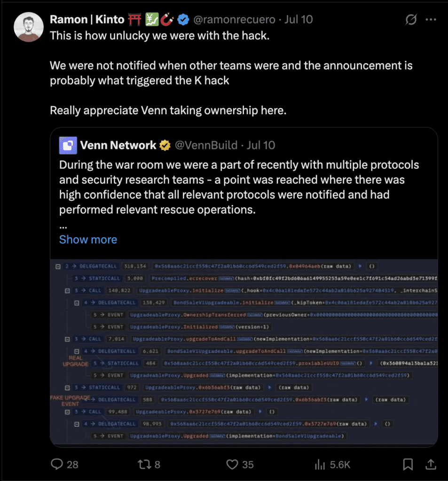Bookmark this tweet
448x481 pixels.
[x=408, y=464]
